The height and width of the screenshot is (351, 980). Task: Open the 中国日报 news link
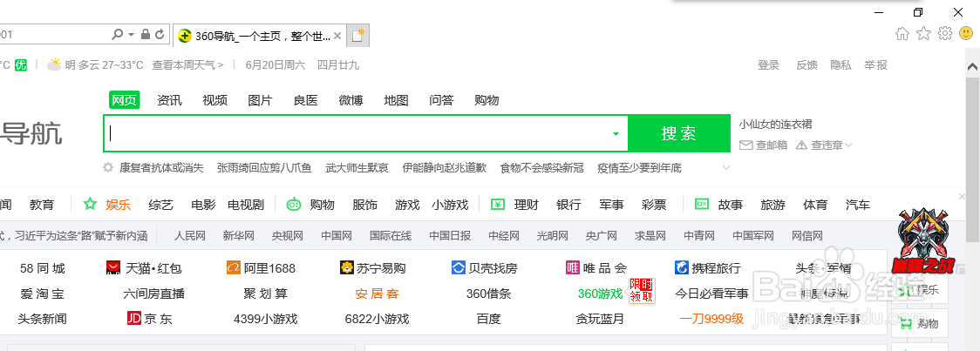[x=450, y=236]
